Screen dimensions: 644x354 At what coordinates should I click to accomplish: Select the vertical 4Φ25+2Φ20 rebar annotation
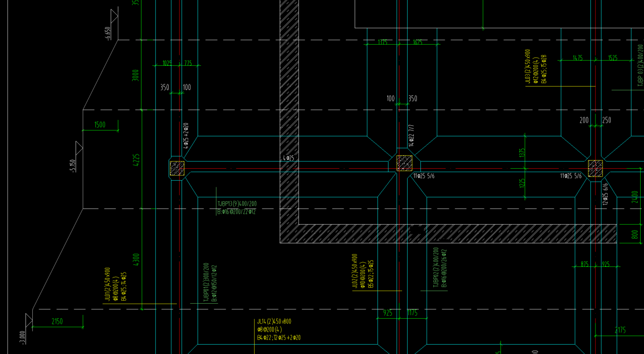click(186, 135)
